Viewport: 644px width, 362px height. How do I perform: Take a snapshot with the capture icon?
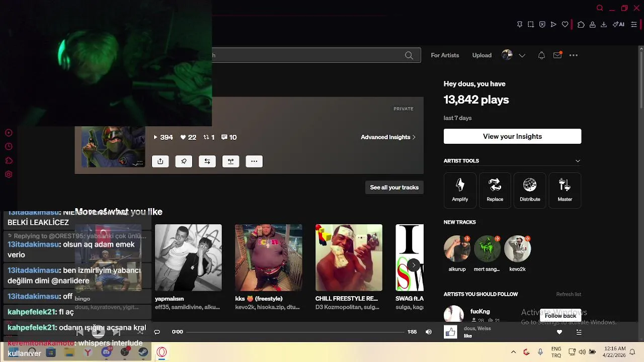[531, 24]
